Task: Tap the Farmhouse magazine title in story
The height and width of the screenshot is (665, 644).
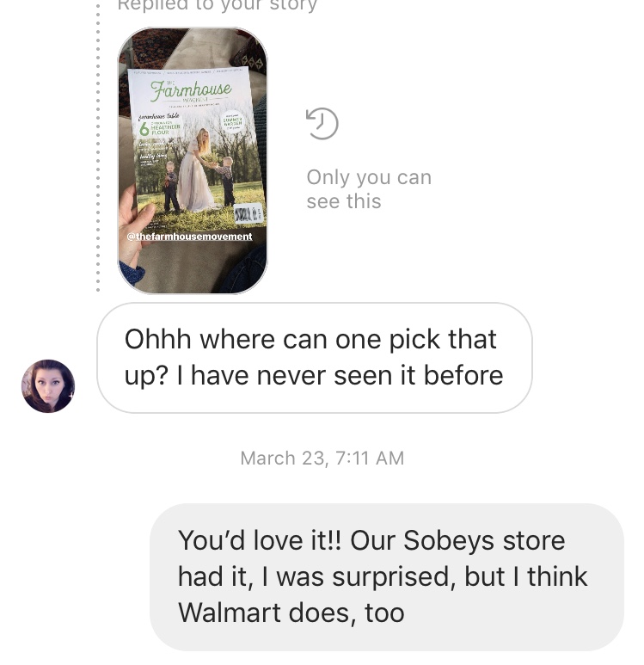Action: [191, 90]
